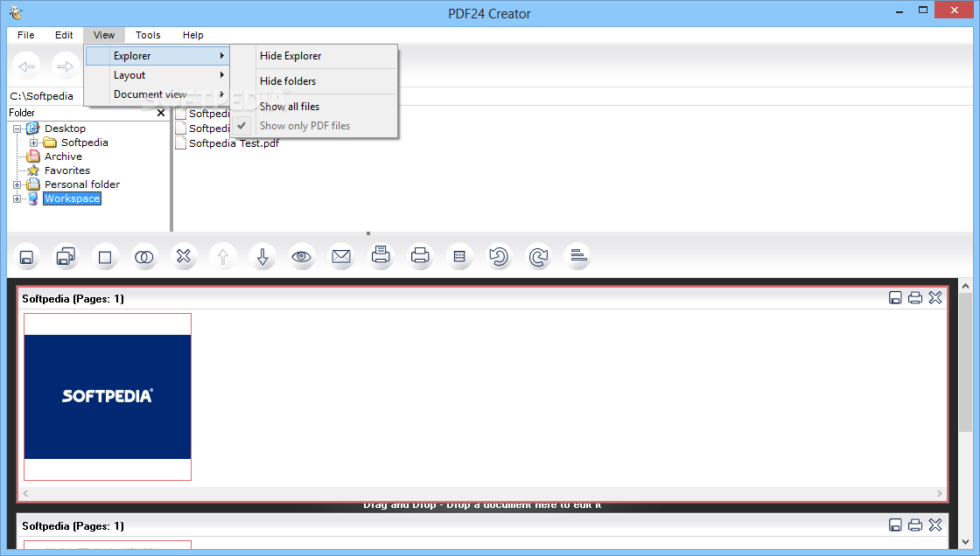The height and width of the screenshot is (556, 980).
Task: Print the first Softpedia document panel
Action: (x=915, y=298)
